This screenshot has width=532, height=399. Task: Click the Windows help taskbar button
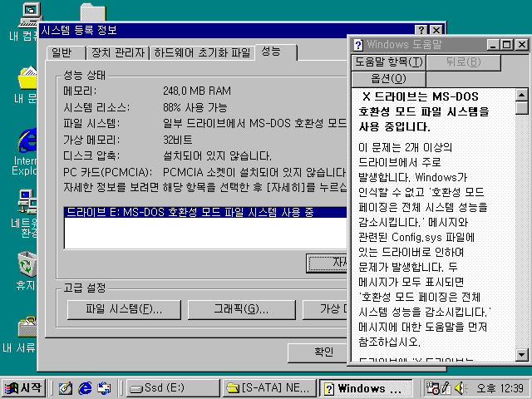(366, 388)
